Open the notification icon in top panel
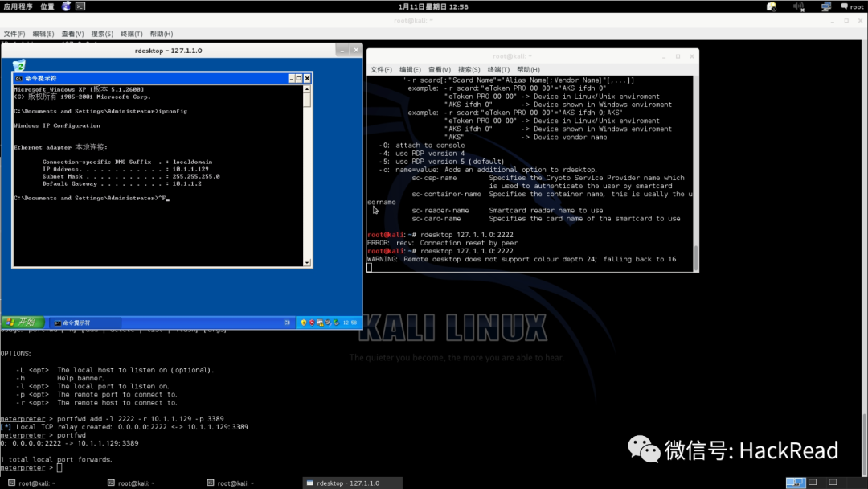Image resolution: width=868 pixels, height=489 pixels. [771, 6]
